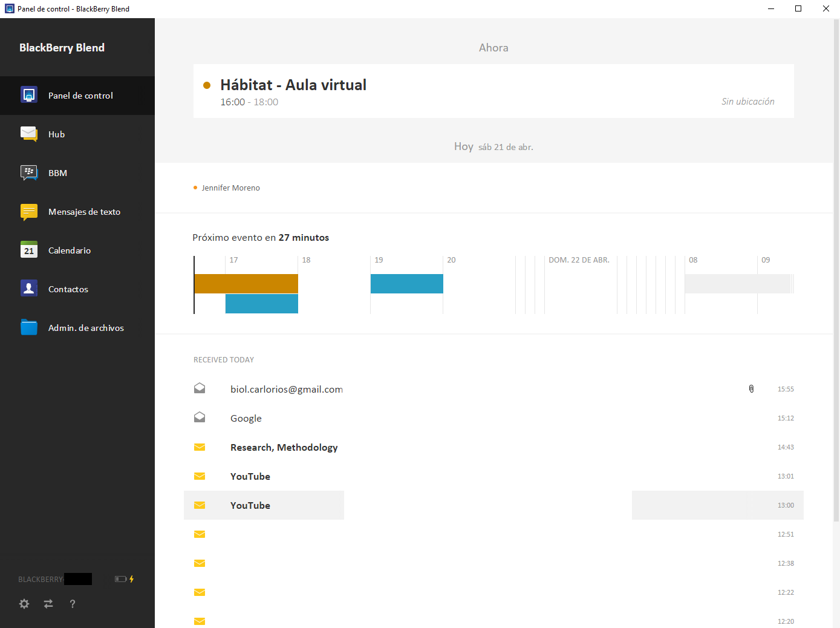Click the BlackBerry Blend logo title
Image resolution: width=840 pixels, height=628 pixels.
tap(62, 48)
